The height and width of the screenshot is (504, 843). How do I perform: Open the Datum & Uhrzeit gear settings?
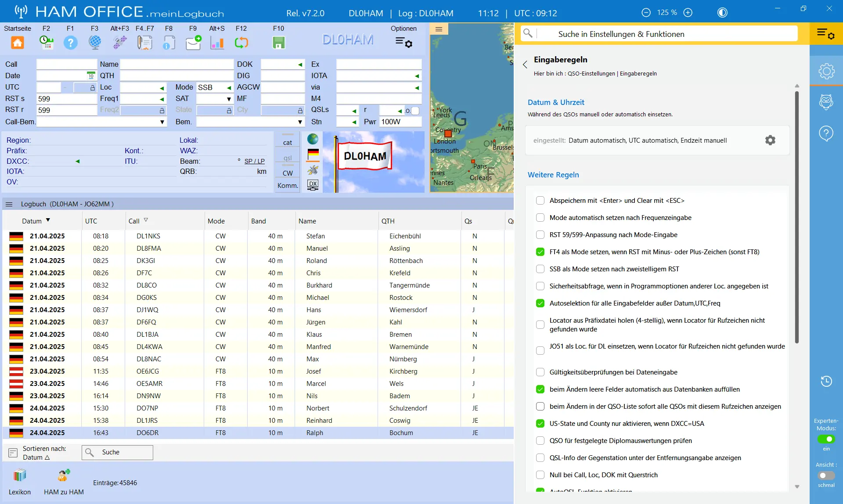[770, 140]
